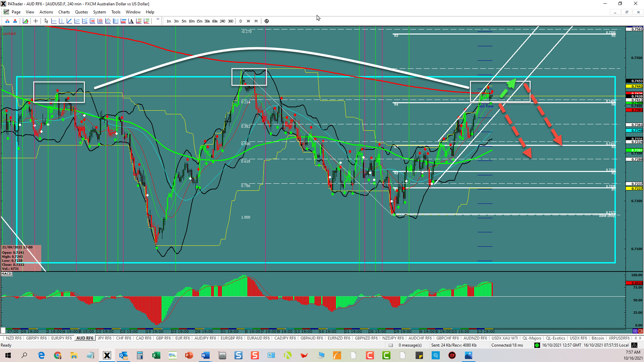Expand the toolbar overflow chevron
Screen dimensions: 644x362
point(158,19)
